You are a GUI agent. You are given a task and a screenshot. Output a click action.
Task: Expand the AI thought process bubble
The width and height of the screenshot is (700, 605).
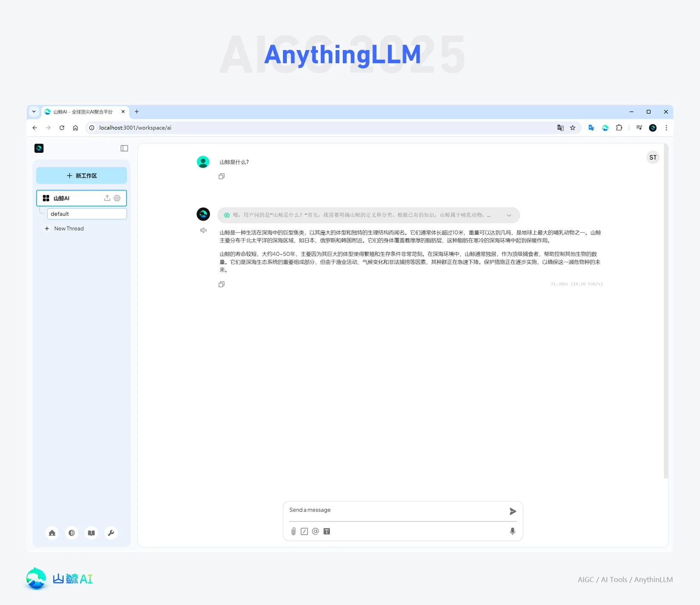click(368, 215)
